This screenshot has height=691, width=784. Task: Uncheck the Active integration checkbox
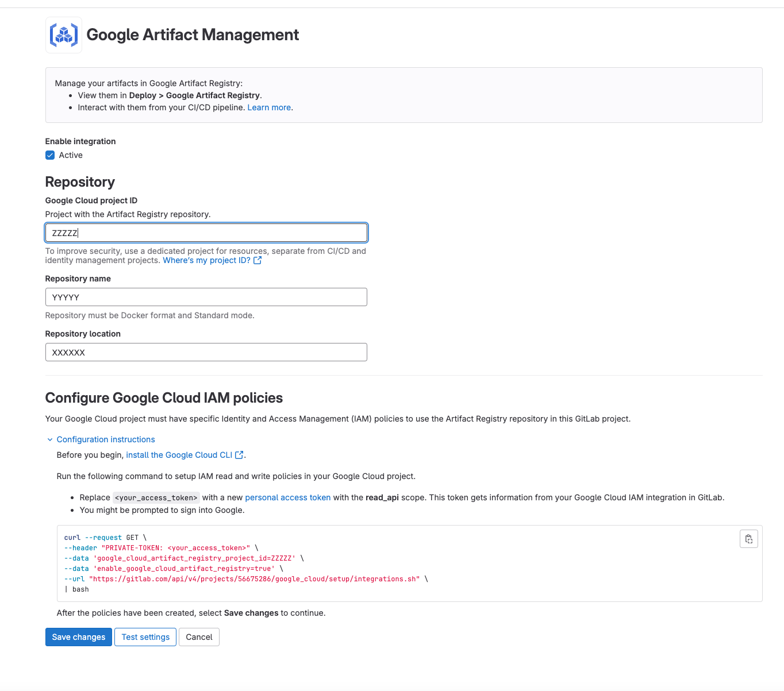(x=50, y=155)
